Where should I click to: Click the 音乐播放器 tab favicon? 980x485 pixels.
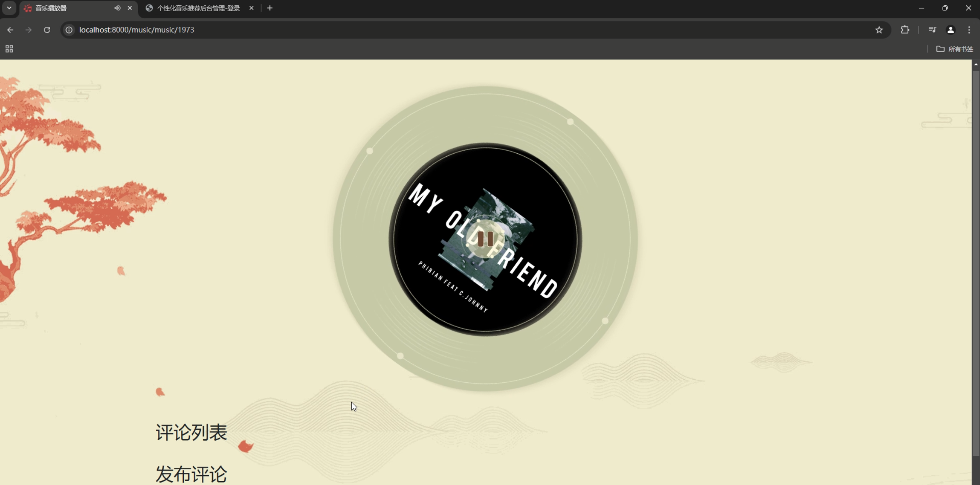28,8
